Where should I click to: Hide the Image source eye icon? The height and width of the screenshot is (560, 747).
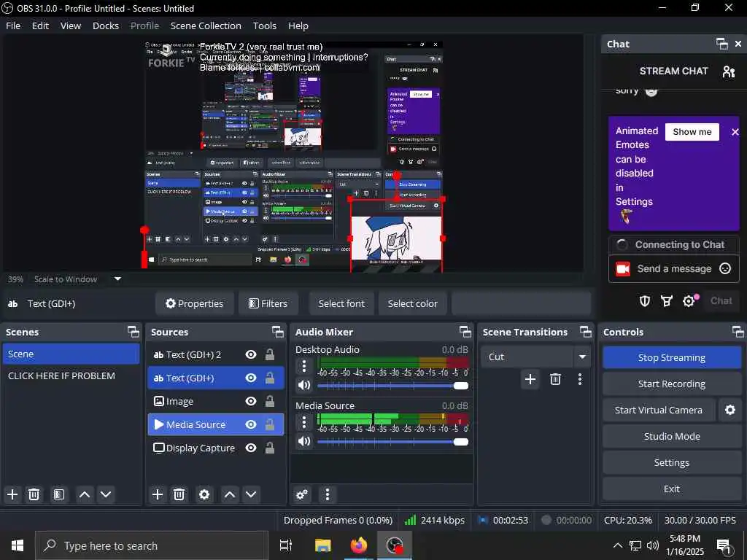[x=251, y=401]
